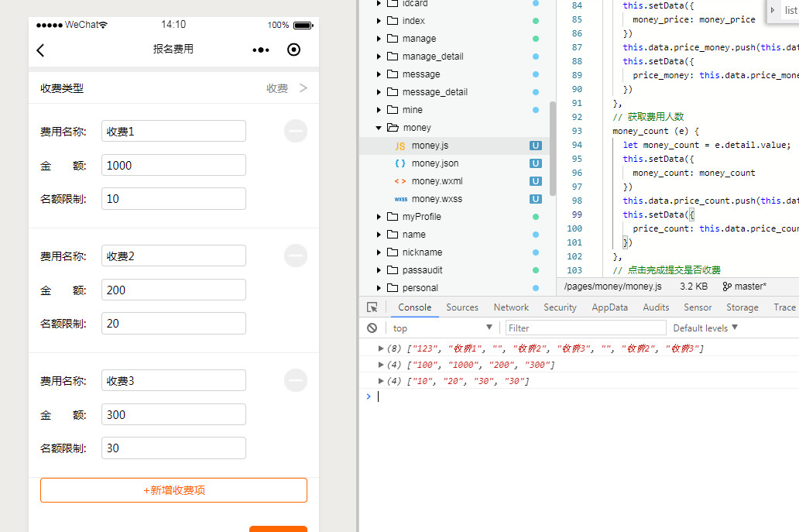Open the Default levels dropdown

click(705, 328)
